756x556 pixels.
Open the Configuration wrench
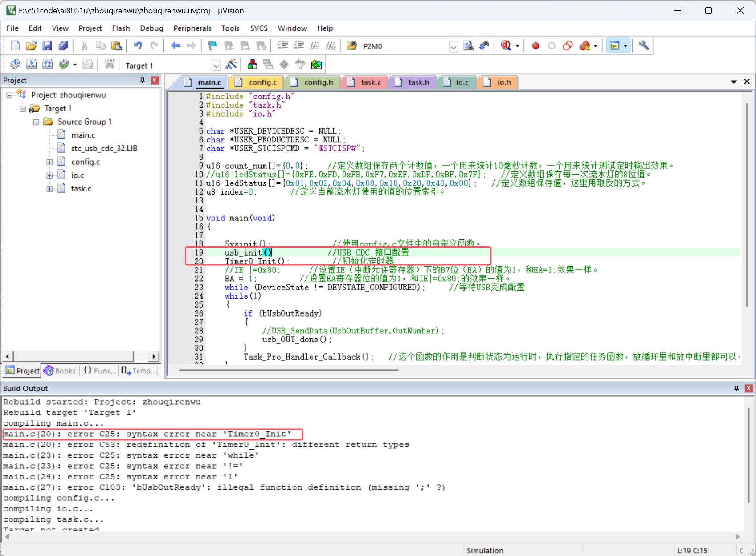coord(644,46)
